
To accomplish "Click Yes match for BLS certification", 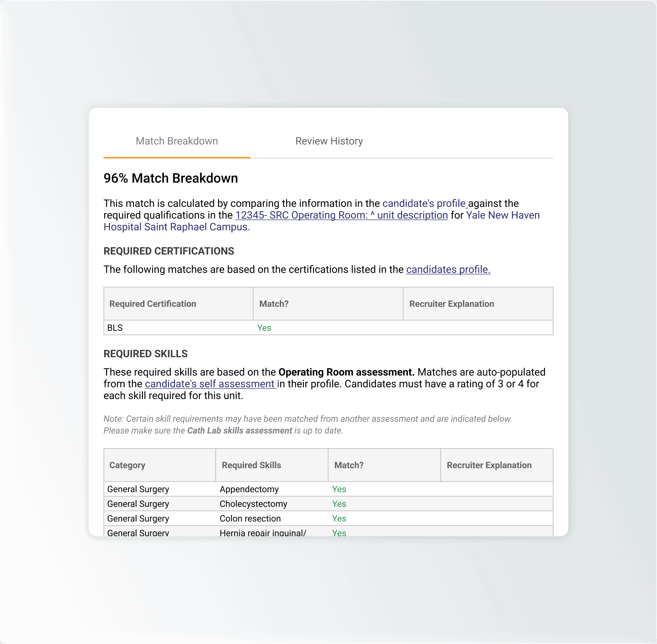I will click(x=264, y=328).
